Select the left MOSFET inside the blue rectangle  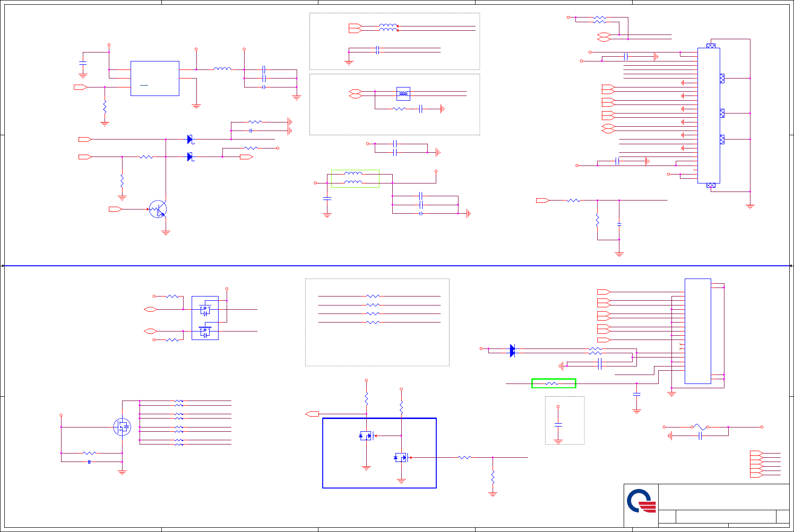click(367, 436)
